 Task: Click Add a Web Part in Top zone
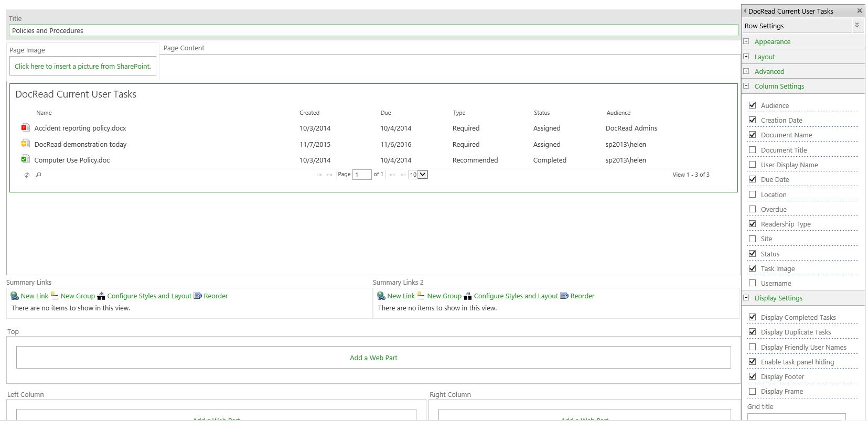(373, 358)
